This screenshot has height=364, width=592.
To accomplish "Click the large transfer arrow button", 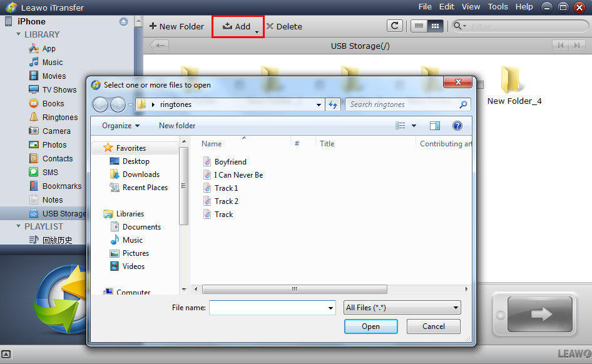I will [540, 314].
